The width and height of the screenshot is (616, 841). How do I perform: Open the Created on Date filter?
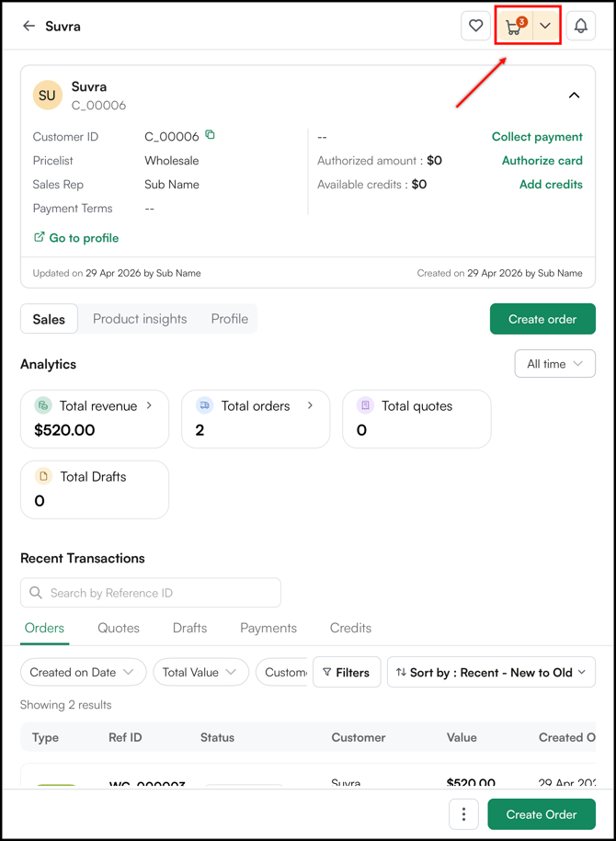coord(83,672)
